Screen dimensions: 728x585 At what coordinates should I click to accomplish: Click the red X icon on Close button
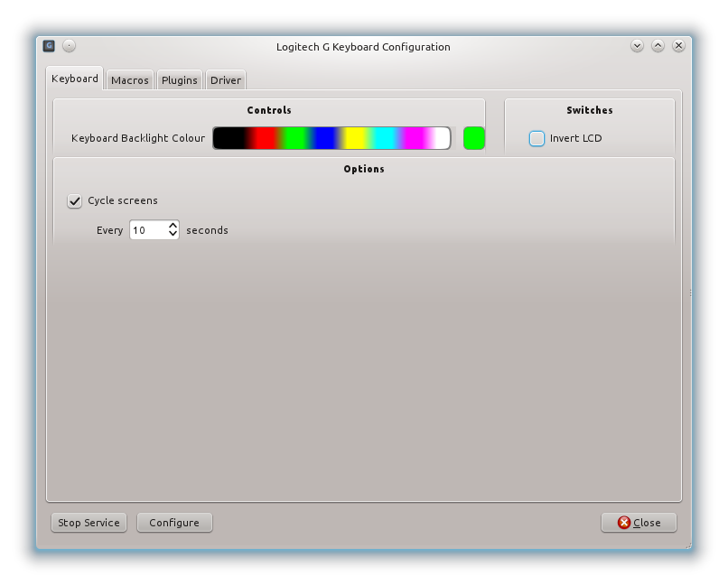click(623, 523)
